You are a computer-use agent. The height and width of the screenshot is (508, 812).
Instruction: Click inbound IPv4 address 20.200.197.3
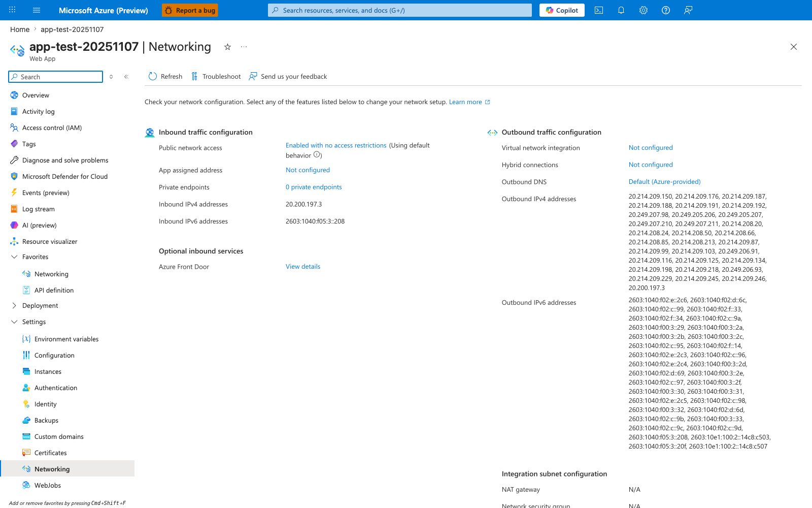[x=303, y=204]
